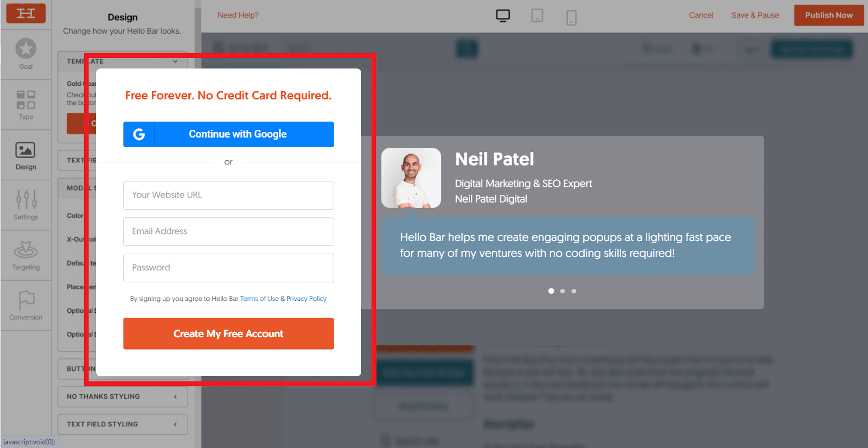This screenshot has width=868, height=448.
Task: Open the Conversion flag icon
Action: click(26, 300)
